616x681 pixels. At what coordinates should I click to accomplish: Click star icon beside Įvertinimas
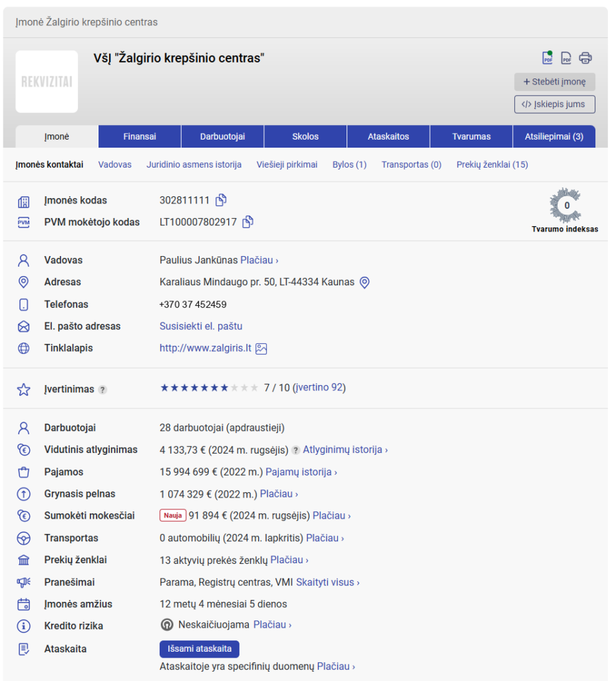coord(23,390)
